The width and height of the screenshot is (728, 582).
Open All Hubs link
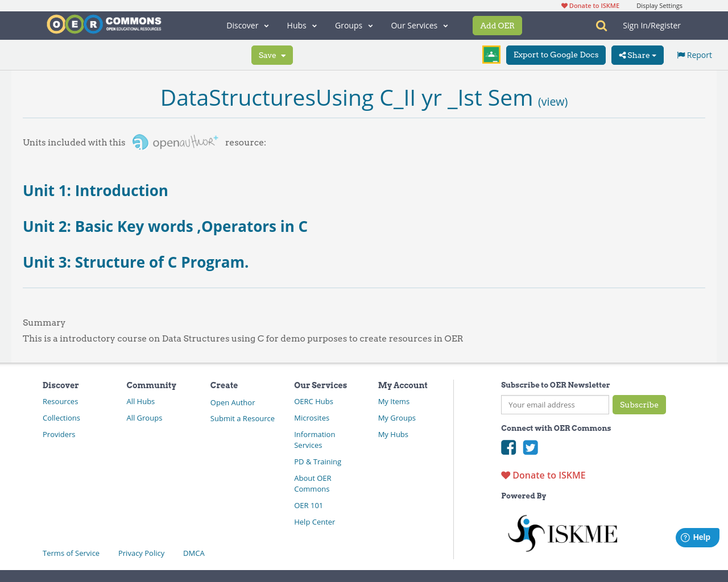point(140,401)
